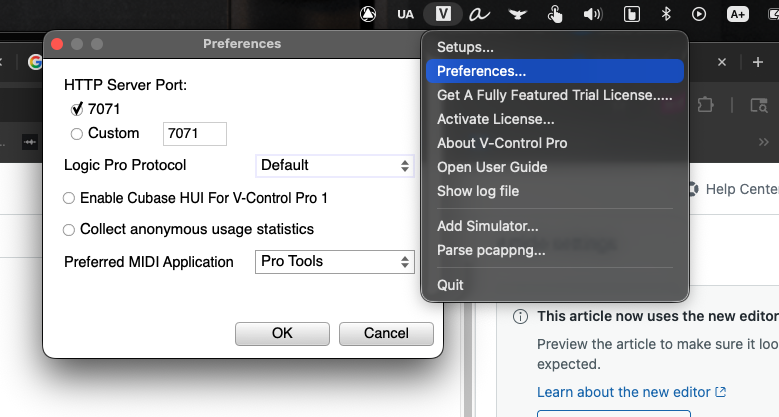Viewport: 779px width, 417px height.
Task: Click Learn about the new editor link
Action: coord(624,392)
